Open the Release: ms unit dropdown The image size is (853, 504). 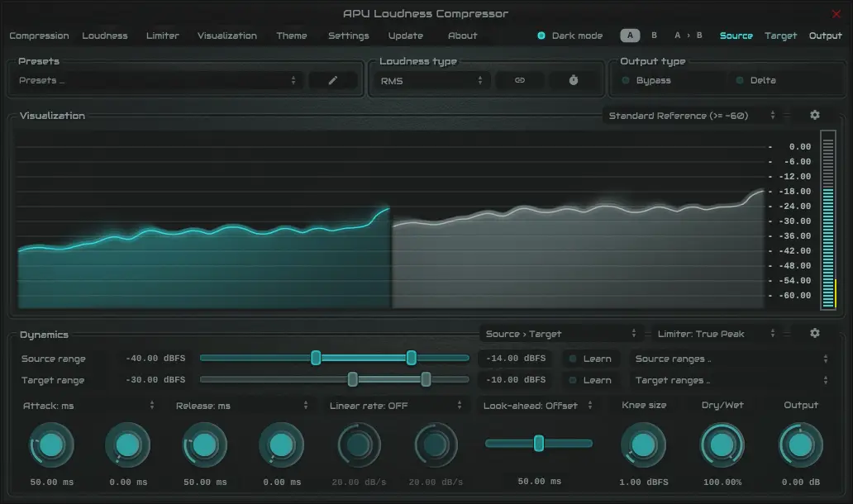(242, 406)
